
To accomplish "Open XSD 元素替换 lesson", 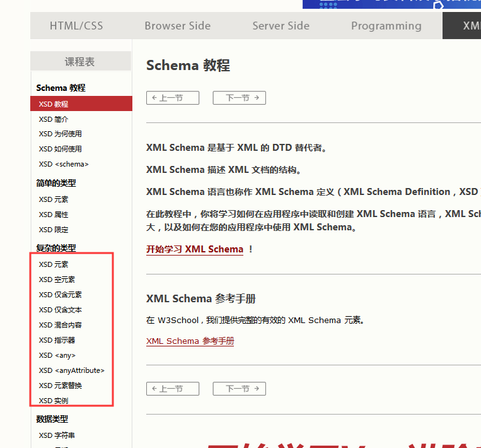I will [60, 386].
